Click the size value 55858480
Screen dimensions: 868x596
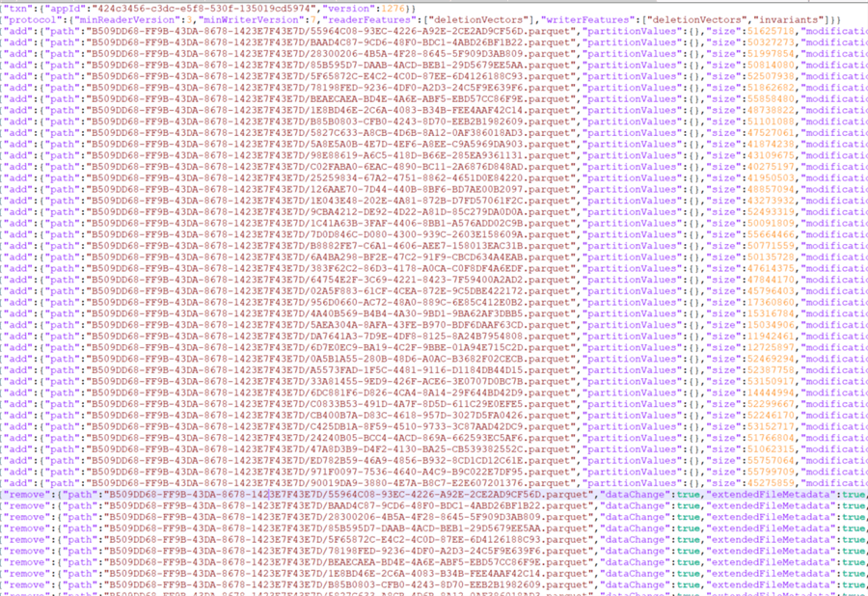(772, 99)
